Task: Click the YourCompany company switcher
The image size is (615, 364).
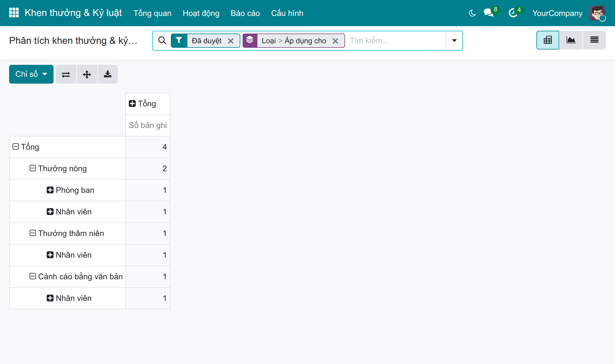Action: [x=557, y=13]
